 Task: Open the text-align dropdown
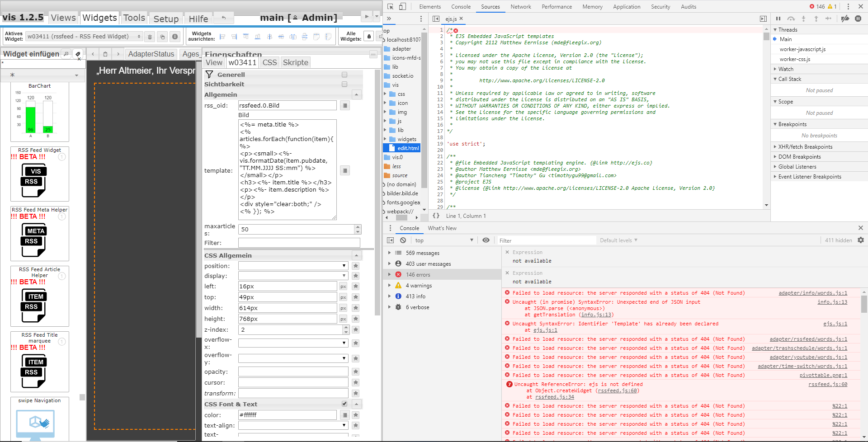[293, 425]
